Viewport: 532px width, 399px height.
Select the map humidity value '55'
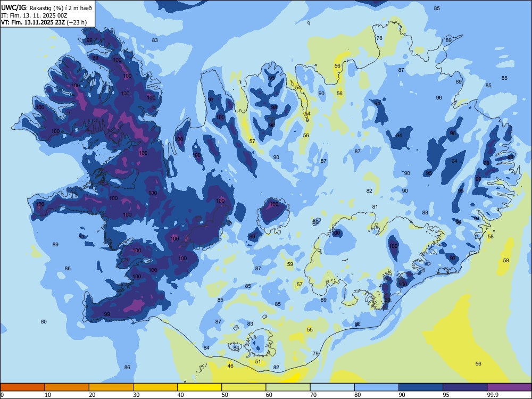(x=310, y=329)
